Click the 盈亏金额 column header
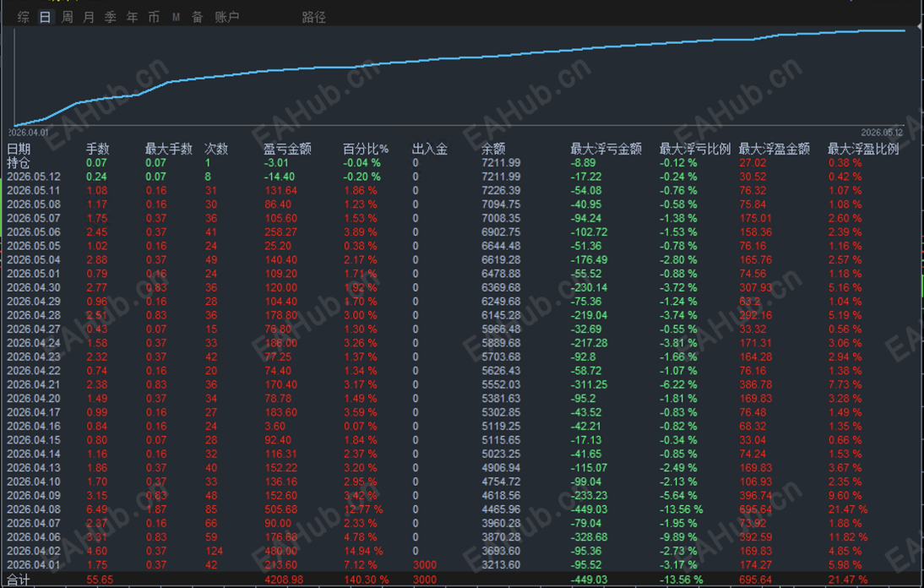 [x=287, y=149]
